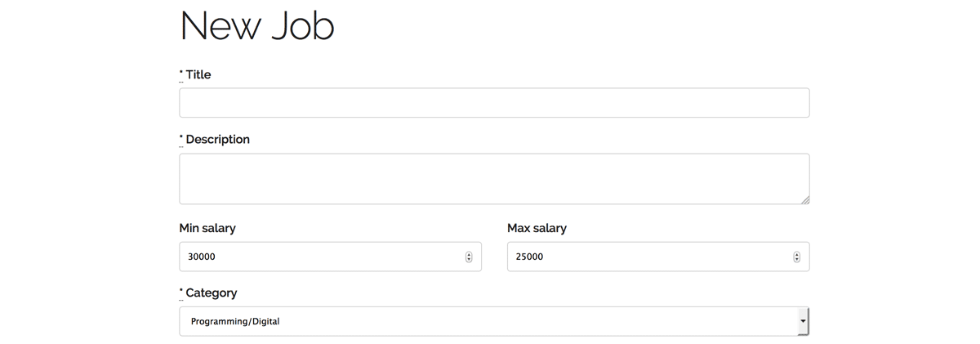Click the required asterisk beside Category
The height and width of the screenshot is (344, 980).
tap(181, 291)
